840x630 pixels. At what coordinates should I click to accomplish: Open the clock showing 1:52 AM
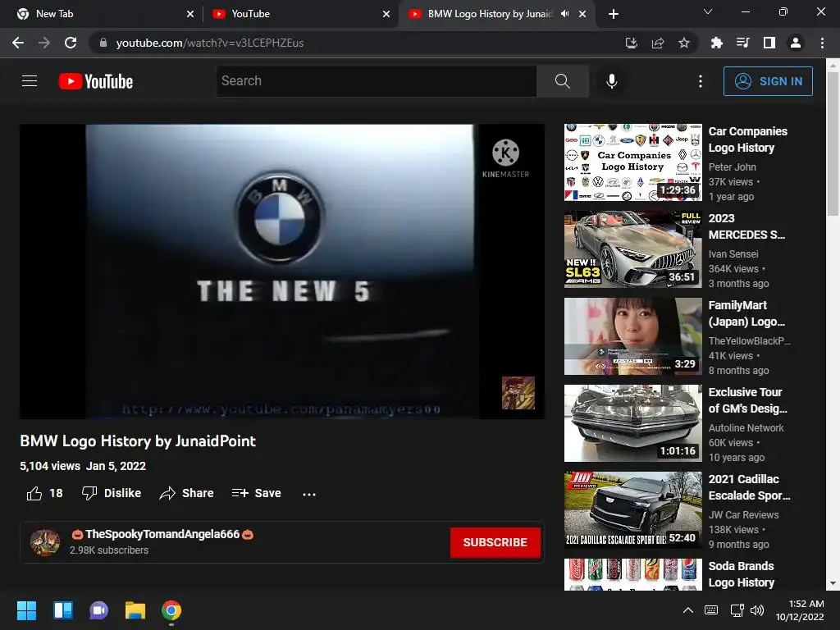(800, 610)
